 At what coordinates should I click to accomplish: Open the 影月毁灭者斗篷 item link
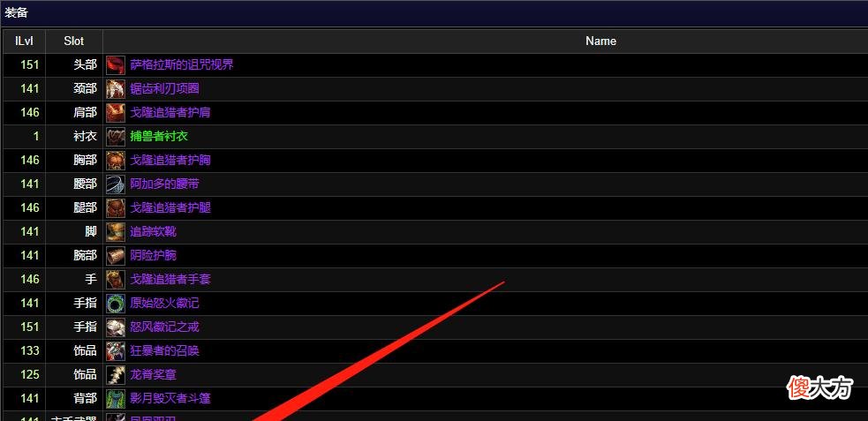click(x=170, y=398)
